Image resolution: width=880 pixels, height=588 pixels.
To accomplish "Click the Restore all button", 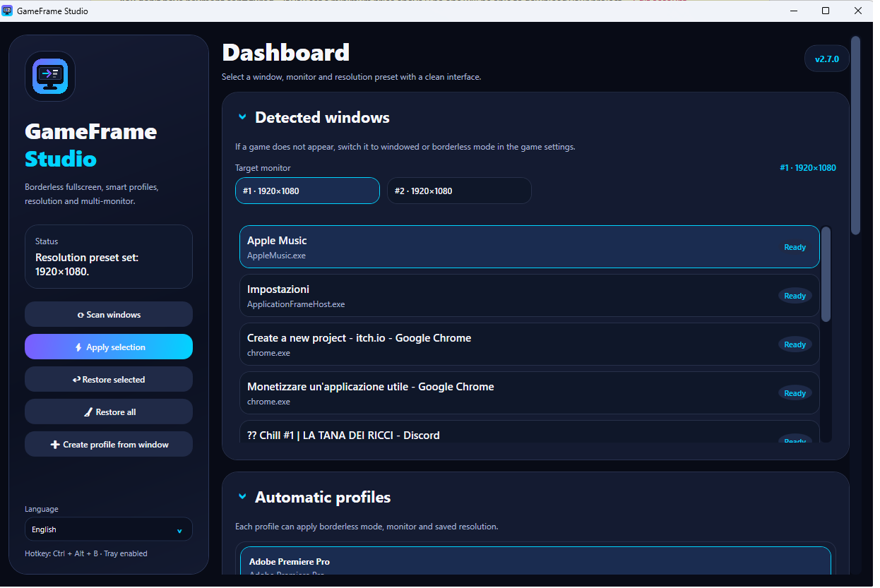I will (x=109, y=412).
